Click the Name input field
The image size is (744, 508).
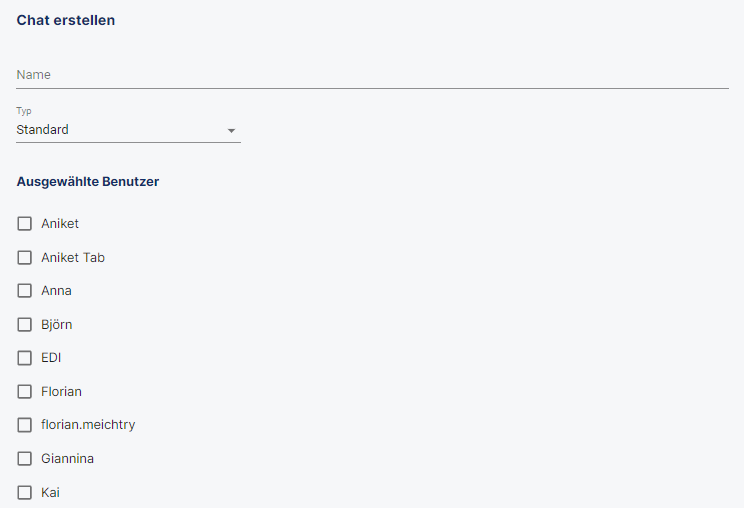[x=372, y=75]
